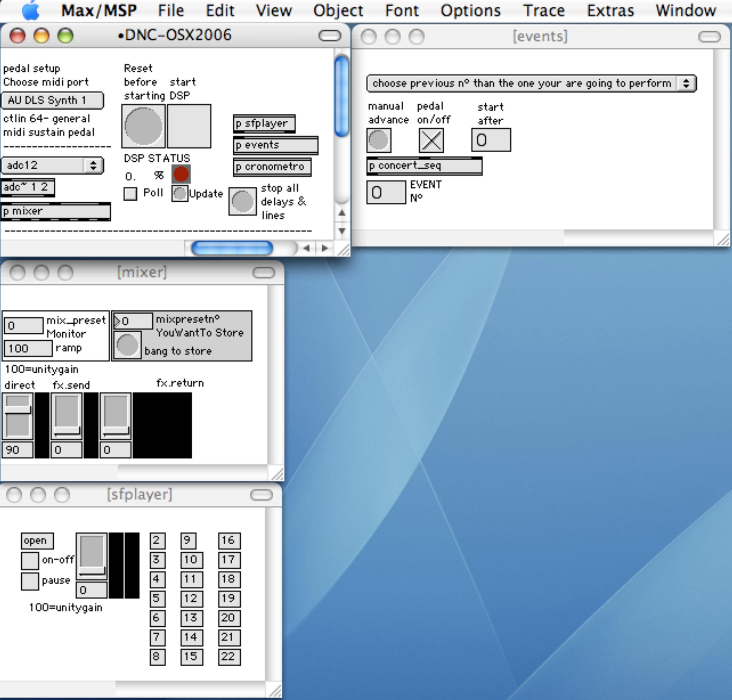
Task: Click the toolbar pill button of mixer window
Action: (264, 273)
